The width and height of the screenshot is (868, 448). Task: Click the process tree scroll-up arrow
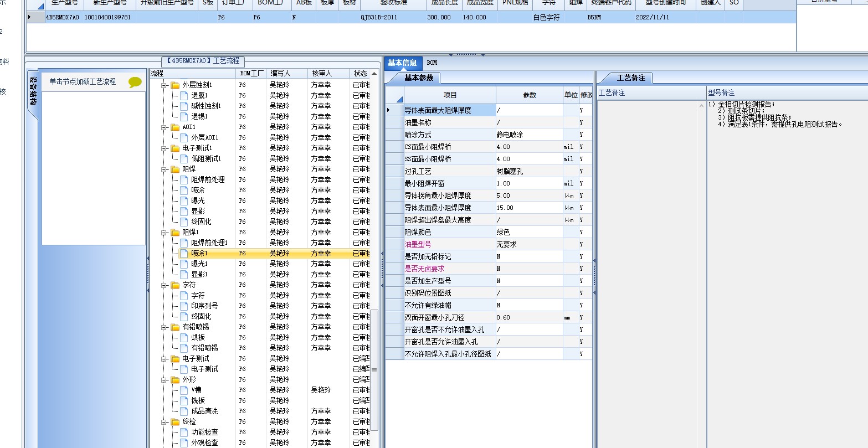point(374,74)
